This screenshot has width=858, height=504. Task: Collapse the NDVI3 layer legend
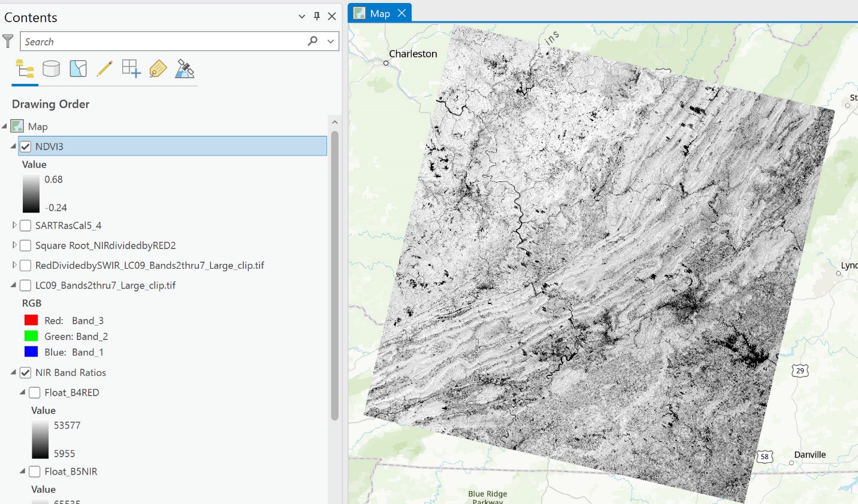pyautogui.click(x=14, y=146)
